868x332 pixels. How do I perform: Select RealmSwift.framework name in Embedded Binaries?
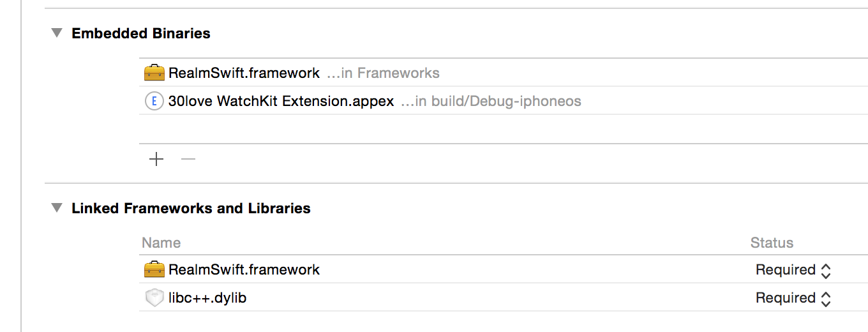click(x=244, y=73)
